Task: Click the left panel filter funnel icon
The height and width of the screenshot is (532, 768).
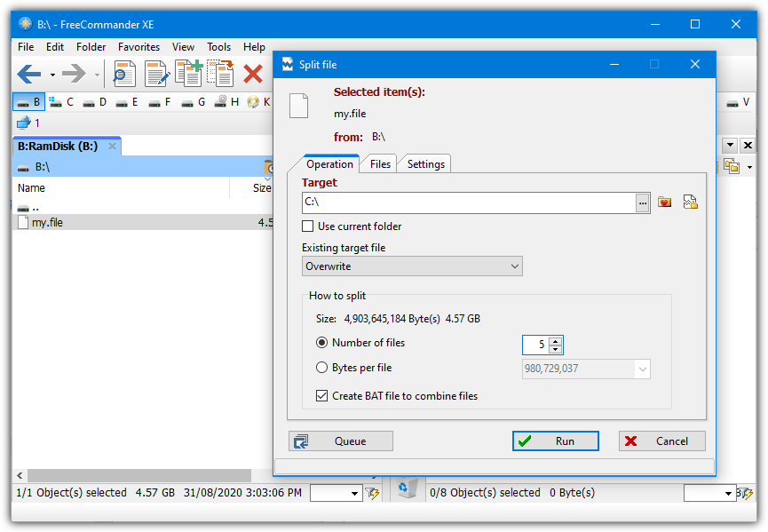Action: (x=372, y=493)
